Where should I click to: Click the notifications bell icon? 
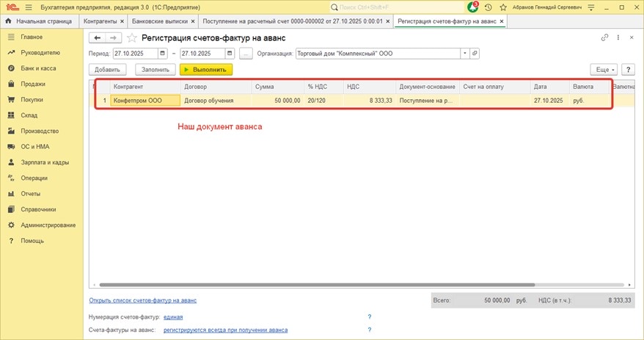472,7
